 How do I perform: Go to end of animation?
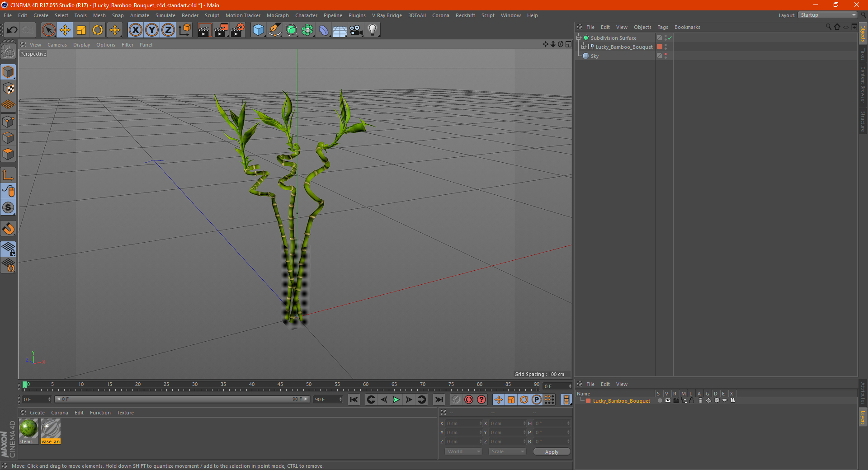click(439, 399)
